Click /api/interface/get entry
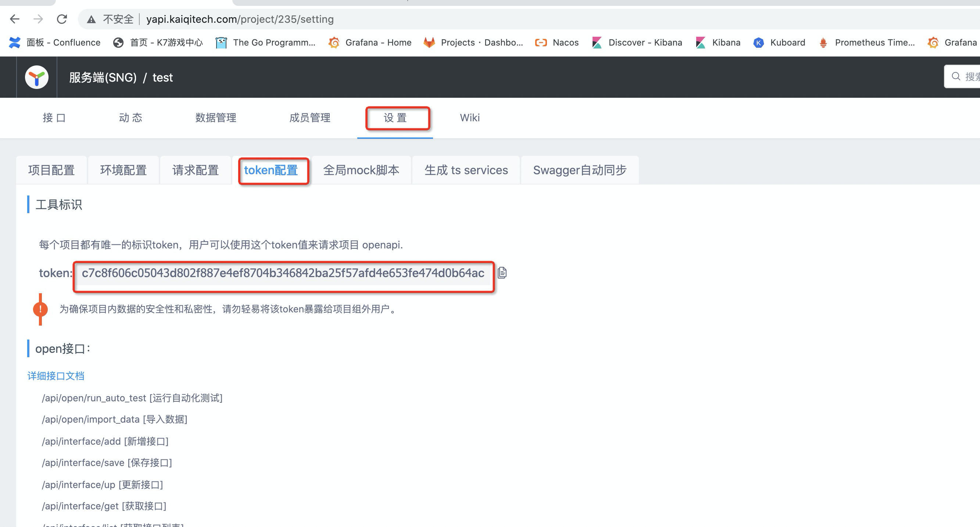This screenshot has height=527, width=980. [104, 506]
